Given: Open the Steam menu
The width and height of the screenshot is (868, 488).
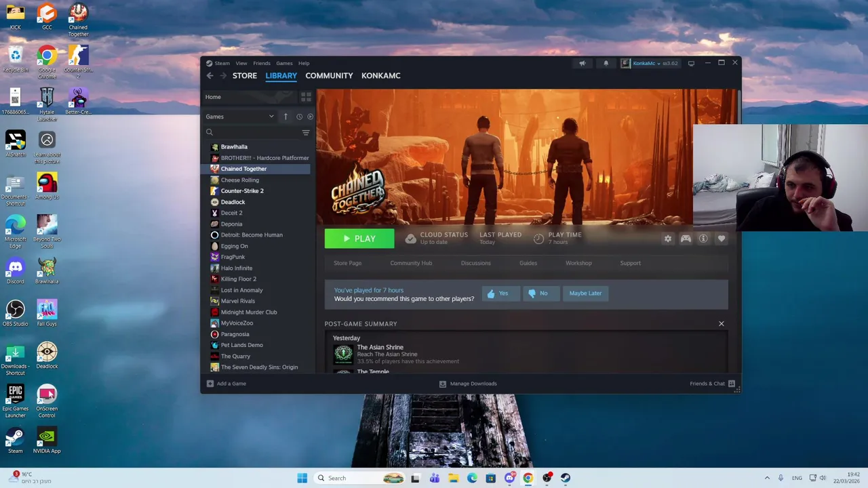Looking at the screenshot, I should click(222, 63).
